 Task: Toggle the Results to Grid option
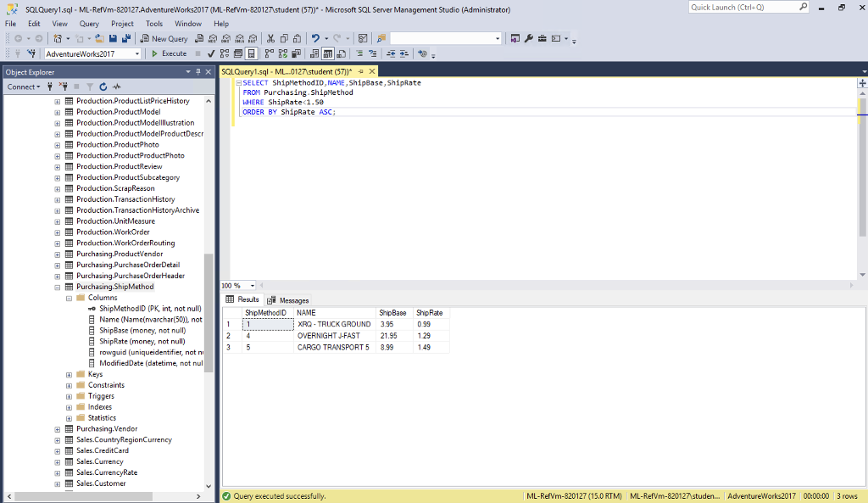tap(327, 53)
